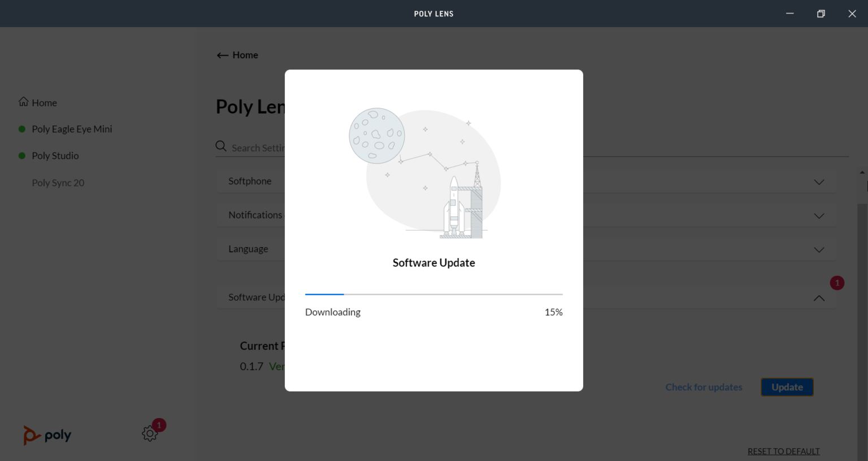Click the Update button
Image resolution: width=868 pixels, height=461 pixels.
pos(787,387)
